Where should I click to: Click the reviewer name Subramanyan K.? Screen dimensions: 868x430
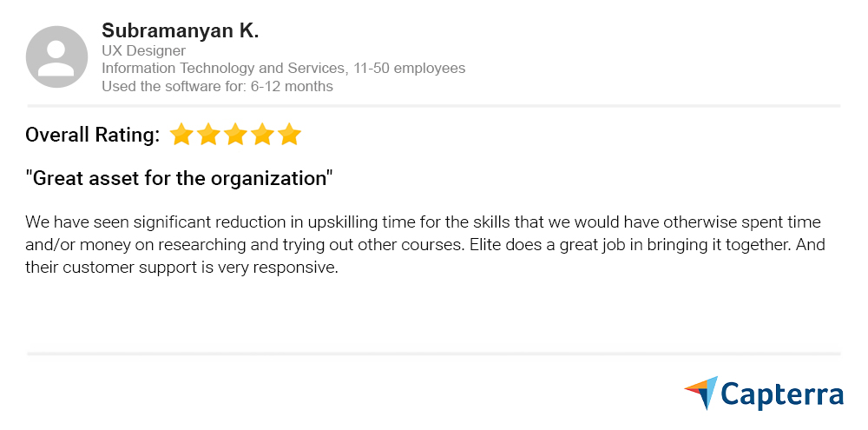[180, 30]
